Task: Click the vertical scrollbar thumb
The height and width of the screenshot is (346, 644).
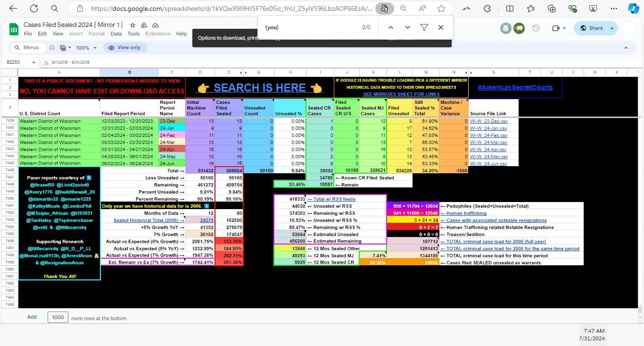Action: (x=640, y=310)
